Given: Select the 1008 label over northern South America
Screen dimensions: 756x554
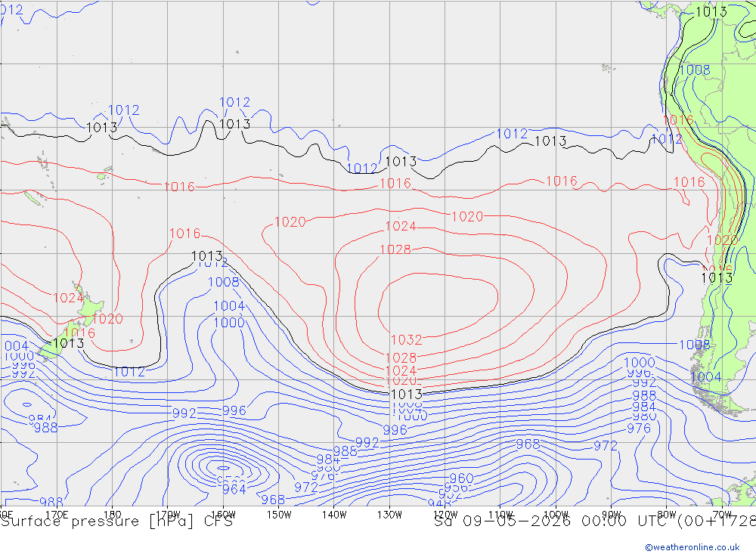Looking at the screenshot, I should [695, 70].
